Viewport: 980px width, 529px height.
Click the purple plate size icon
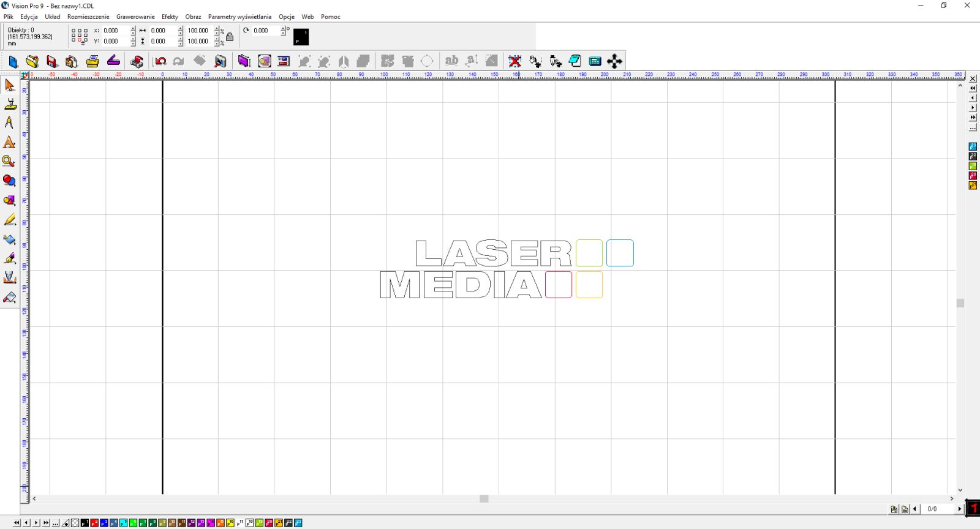tap(244, 61)
